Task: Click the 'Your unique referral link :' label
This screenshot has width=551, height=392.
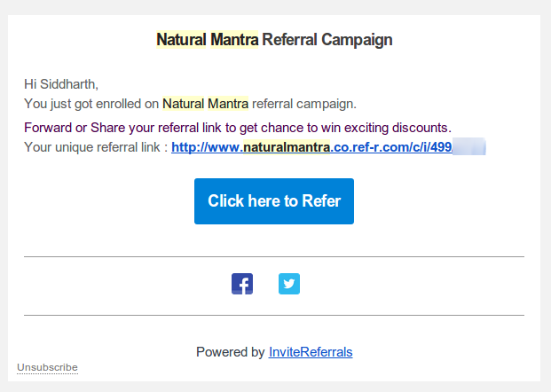Action: click(x=96, y=147)
